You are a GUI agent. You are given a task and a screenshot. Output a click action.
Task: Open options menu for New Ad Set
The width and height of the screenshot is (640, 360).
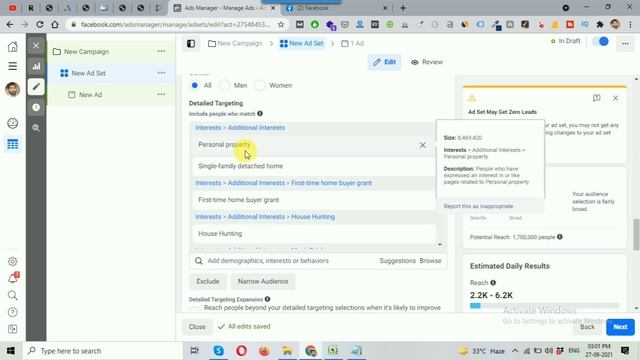161,73
